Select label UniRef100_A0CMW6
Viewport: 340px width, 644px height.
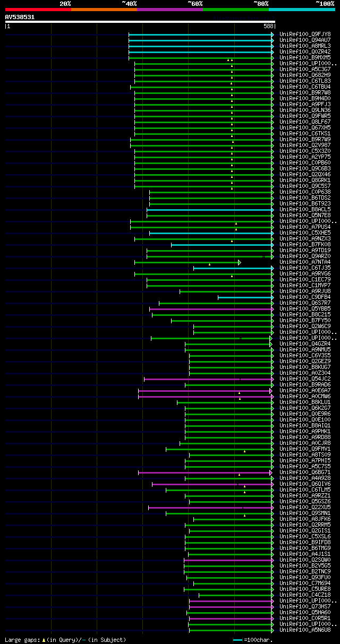305,396
